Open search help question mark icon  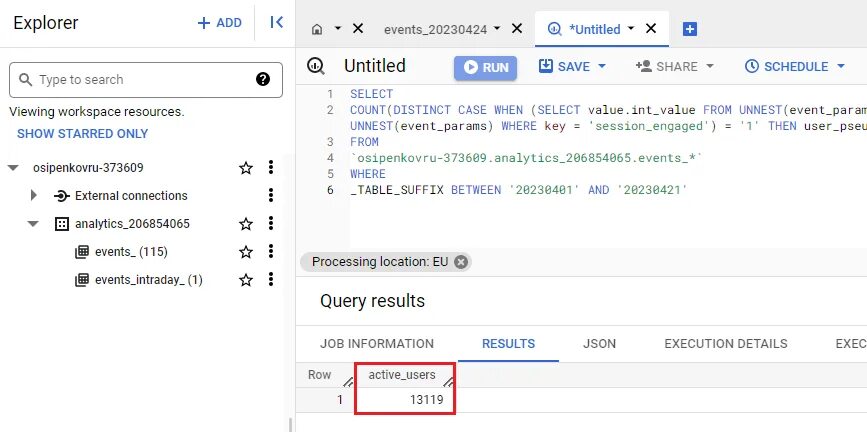click(263, 80)
